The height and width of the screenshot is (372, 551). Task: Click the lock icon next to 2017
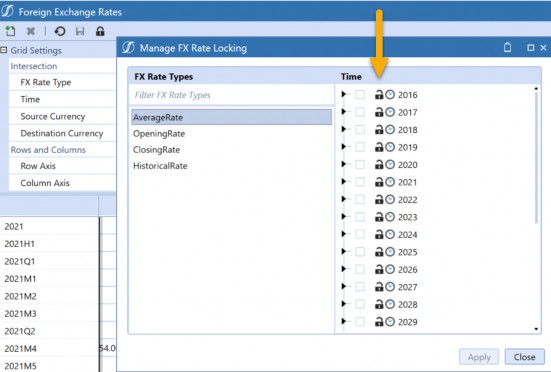[x=379, y=112]
